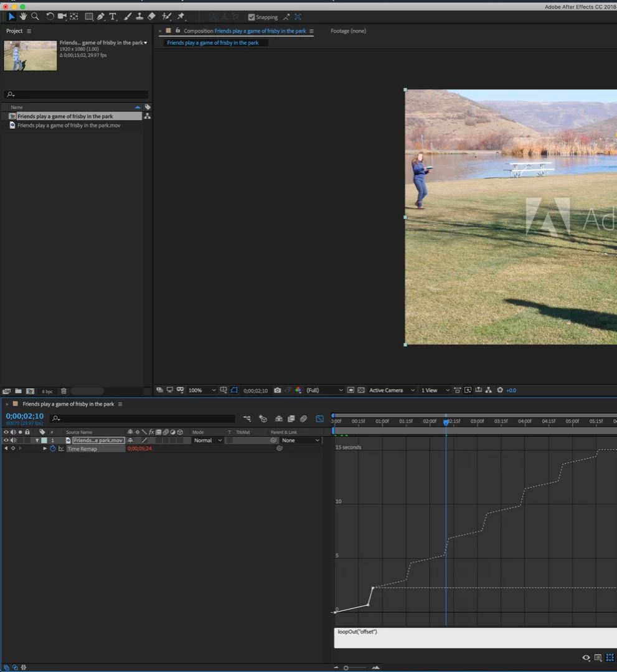
Task: Select the Selection arrow tool
Action: point(11,16)
